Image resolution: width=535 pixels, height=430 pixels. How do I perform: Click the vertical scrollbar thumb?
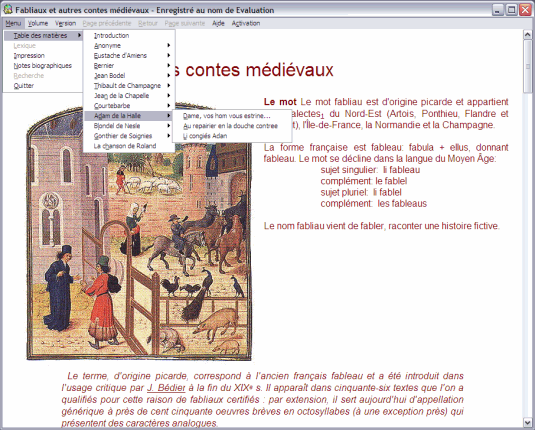[x=527, y=66]
